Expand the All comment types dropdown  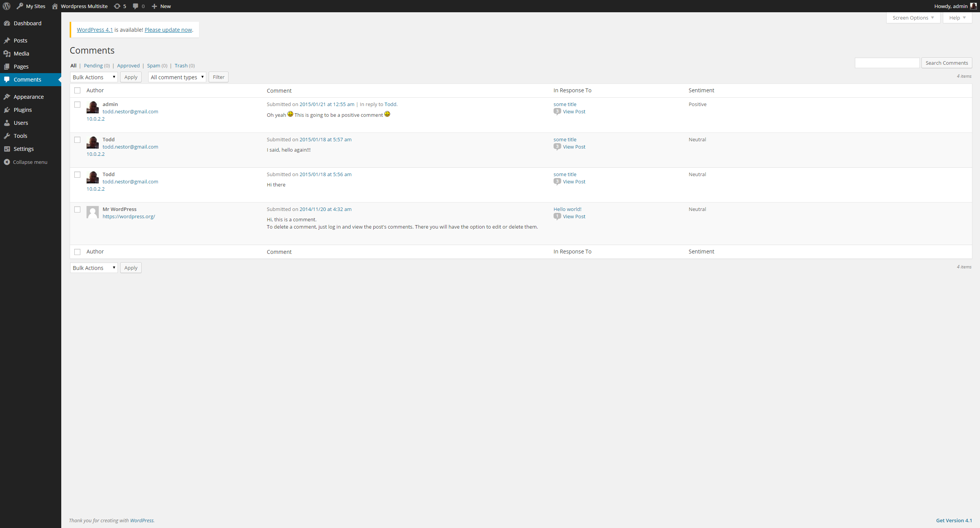177,77
